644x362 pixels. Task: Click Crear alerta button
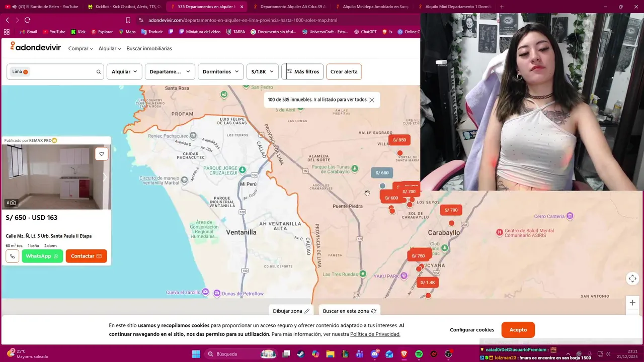pos(344,71)
